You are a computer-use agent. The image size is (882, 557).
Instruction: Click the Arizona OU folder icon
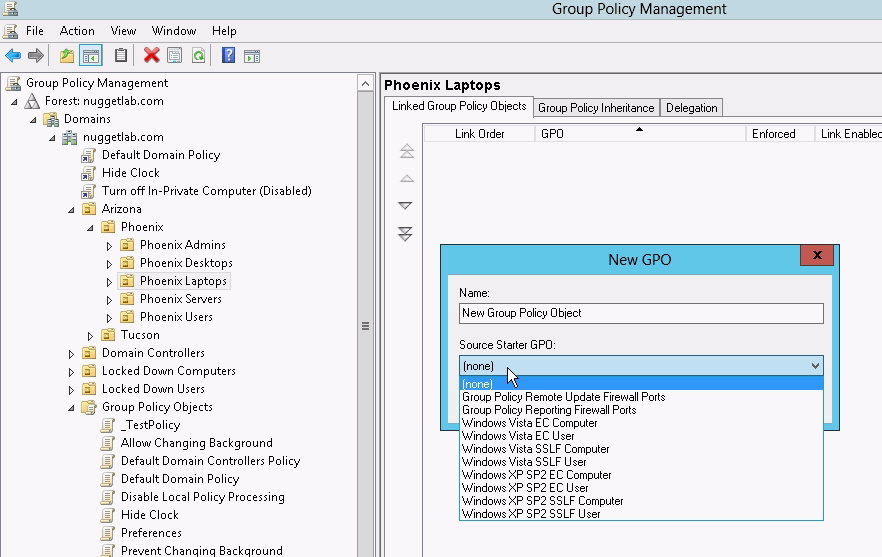click(x=89, y=209)
